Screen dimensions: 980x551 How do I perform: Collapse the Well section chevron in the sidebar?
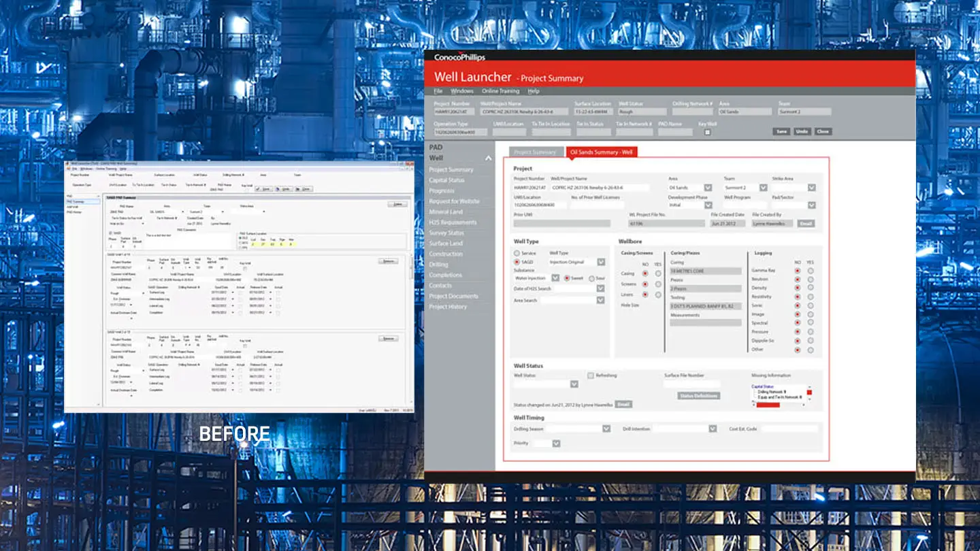point(488,158)
